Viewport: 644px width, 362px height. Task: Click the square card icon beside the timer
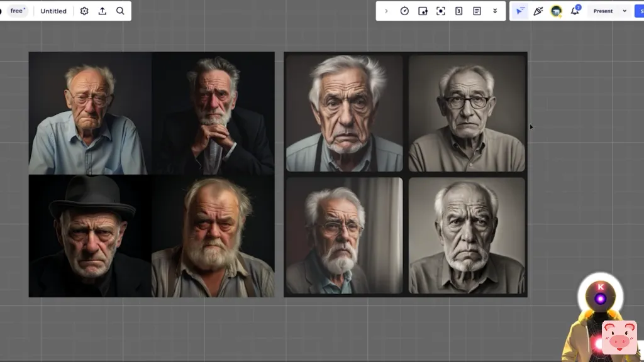point(423,11)
